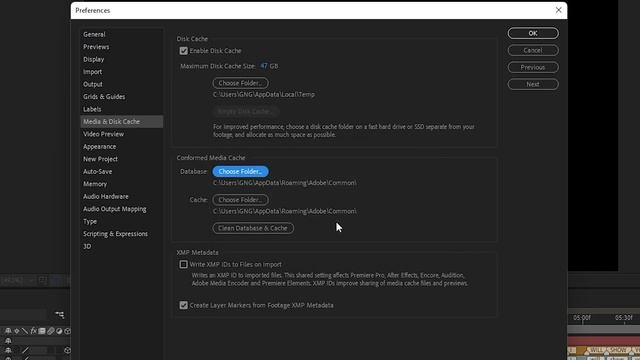This screenshot has width=640, height=360.
Task: Select Type preferences category
Action: click(90, 221)
